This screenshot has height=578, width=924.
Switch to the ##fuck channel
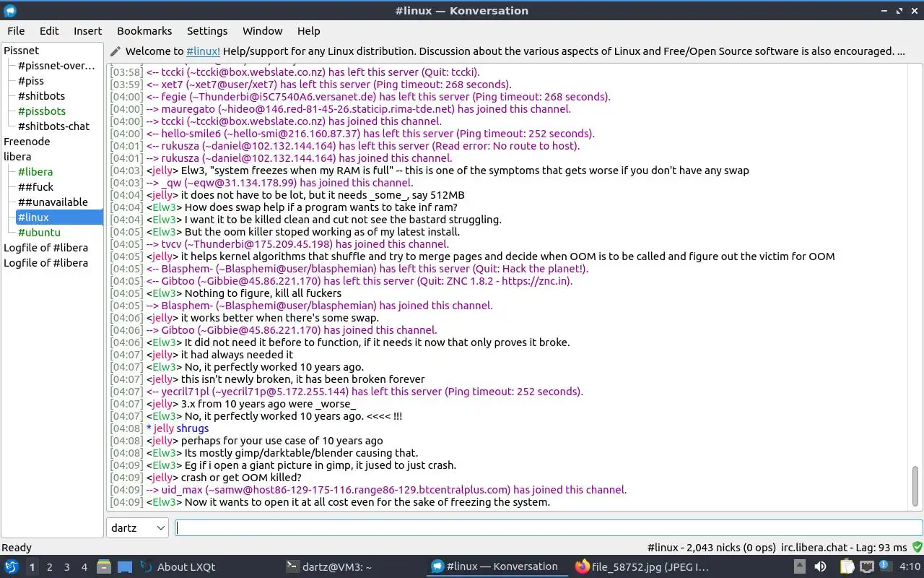coord(36,187)
